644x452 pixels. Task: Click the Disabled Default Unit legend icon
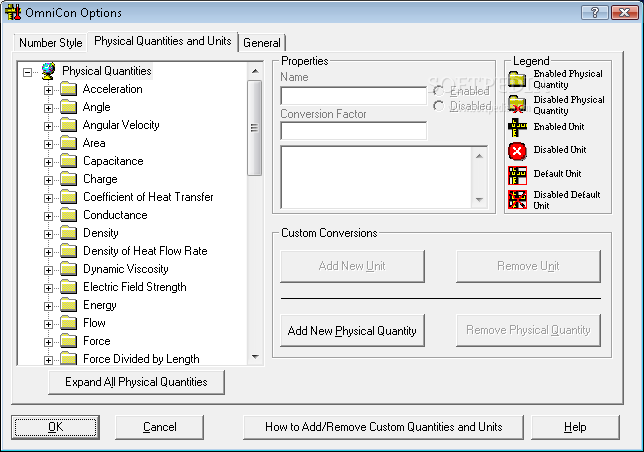517,200
